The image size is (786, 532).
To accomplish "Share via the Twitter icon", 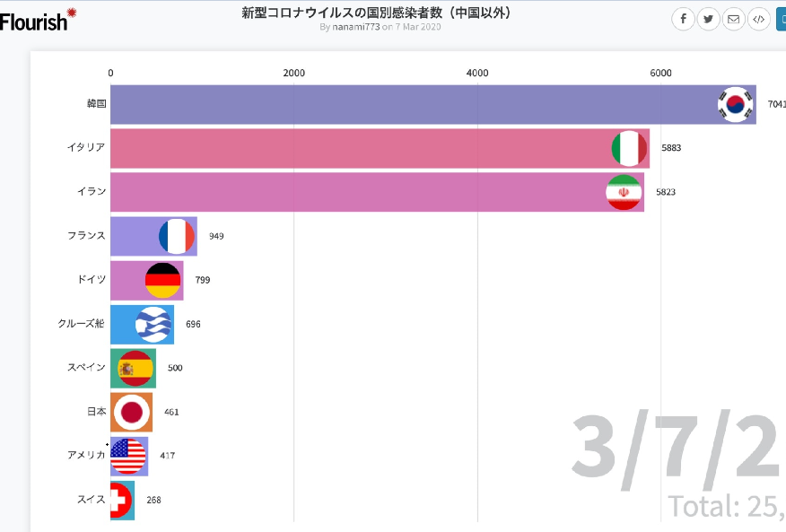I will coord(708,19).
